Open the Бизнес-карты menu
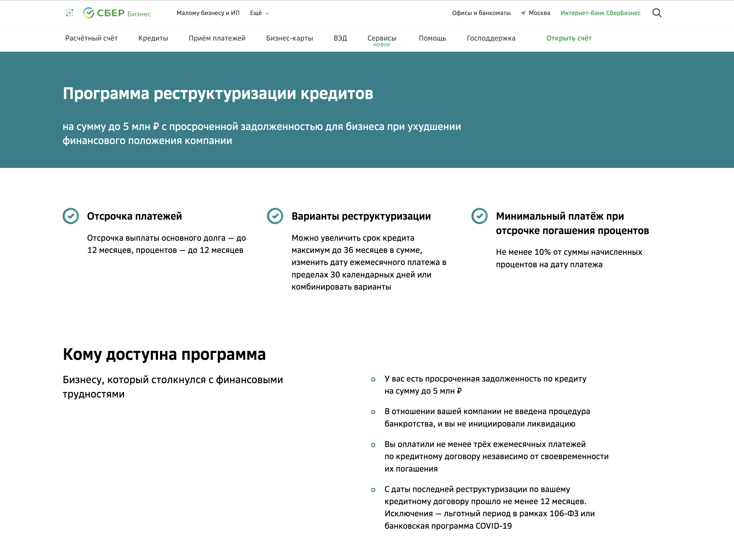This screenshot has width=734, height=560. [289, 38]
